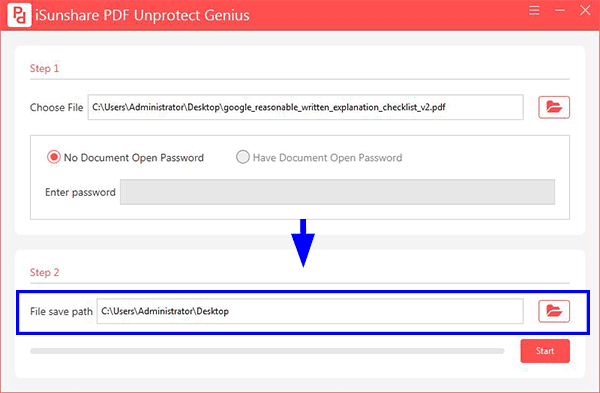Image resolution: width=600 pixels, height=393 pixels.
Task: Minimize the PDF Unprotect Genius window
Action: click(x=560, y=10)
